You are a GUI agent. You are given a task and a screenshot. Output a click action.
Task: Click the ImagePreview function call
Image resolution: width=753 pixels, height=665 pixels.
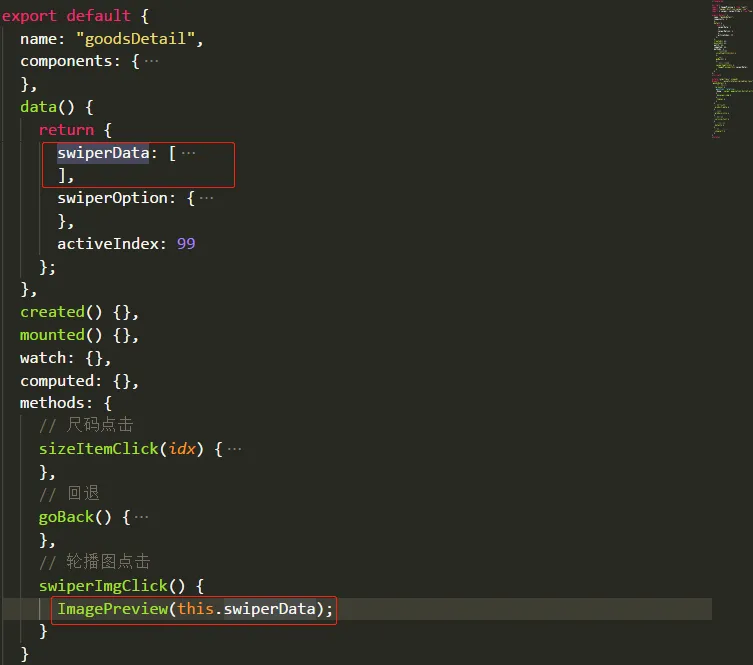tap(112, 609)
